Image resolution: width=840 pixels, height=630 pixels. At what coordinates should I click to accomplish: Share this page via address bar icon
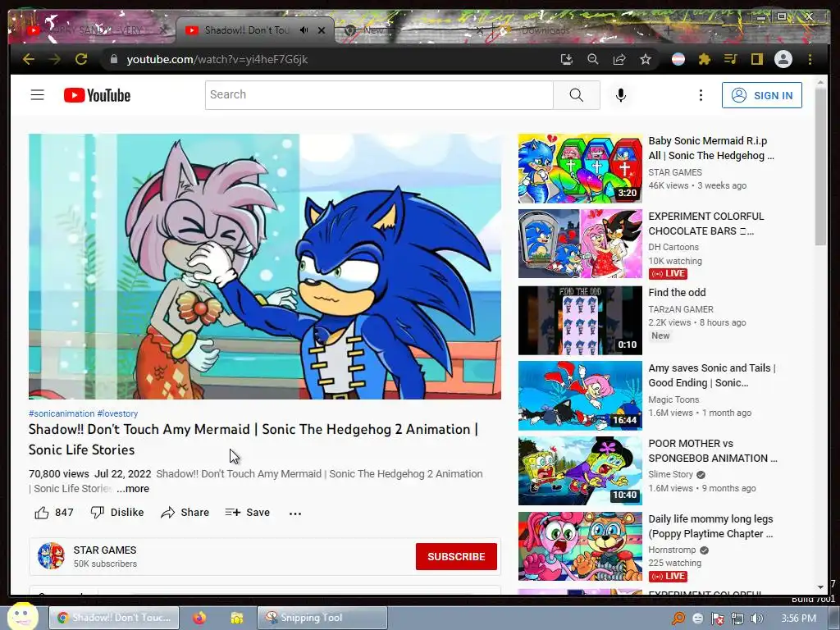pos(619,59)
